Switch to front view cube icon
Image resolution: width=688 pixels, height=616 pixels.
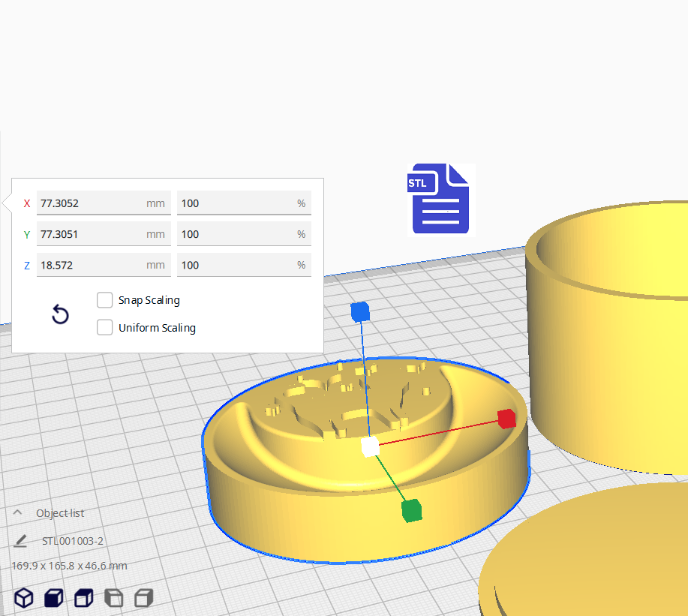coord(53,598)
